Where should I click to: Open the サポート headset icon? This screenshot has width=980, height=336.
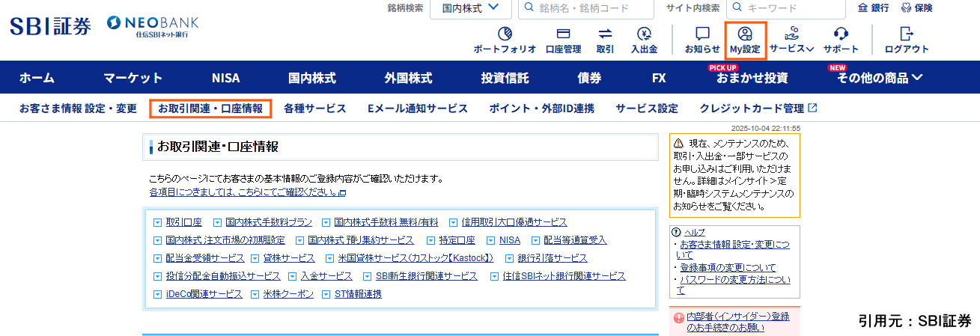[841, 34]
